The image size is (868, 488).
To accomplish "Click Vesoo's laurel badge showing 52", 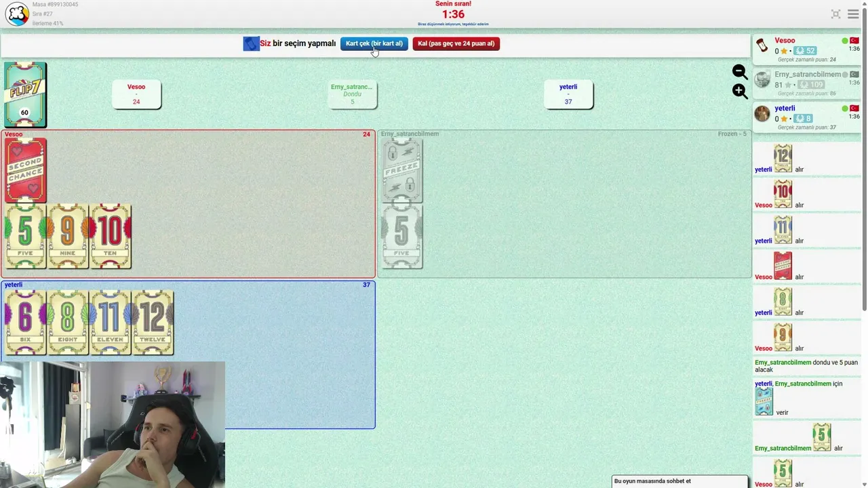I will pos(805,51).
